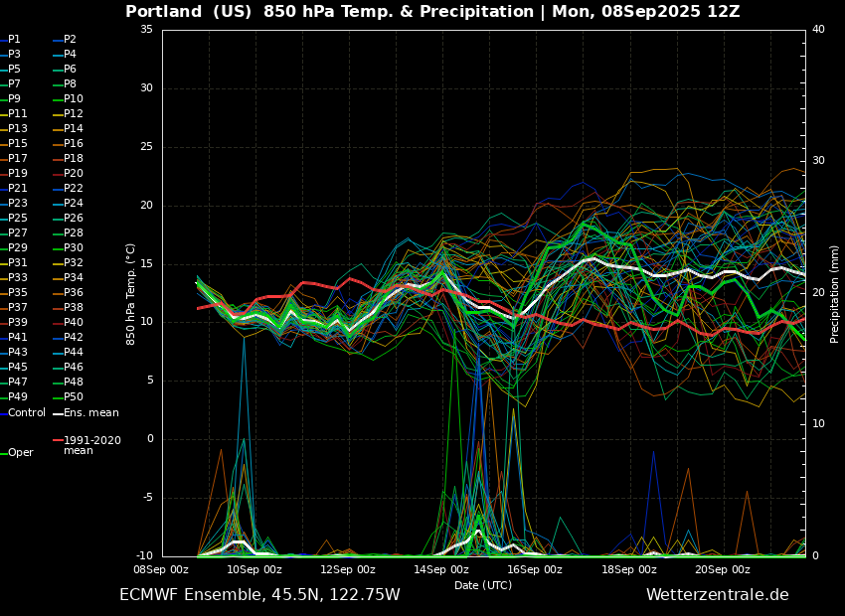Select the Oper legend entry
845x616 pixels.
20,452
